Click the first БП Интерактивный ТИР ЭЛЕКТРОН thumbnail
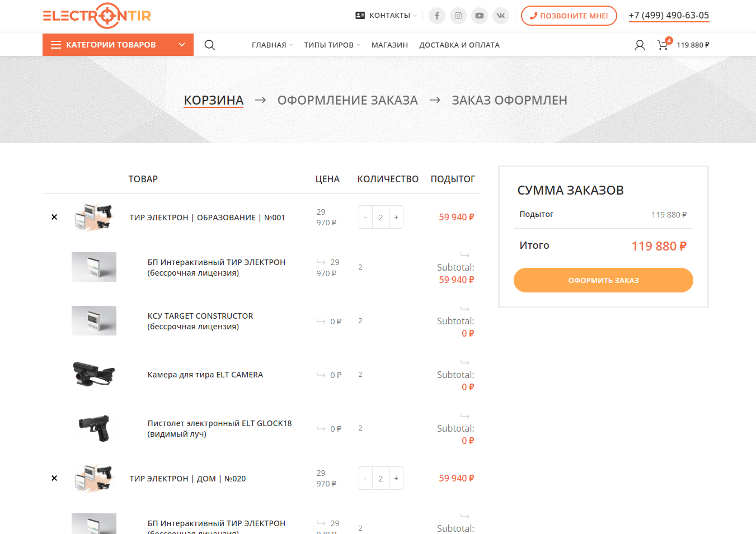The image size is (756, 534). pyautogui.click(x=94, y=267)
